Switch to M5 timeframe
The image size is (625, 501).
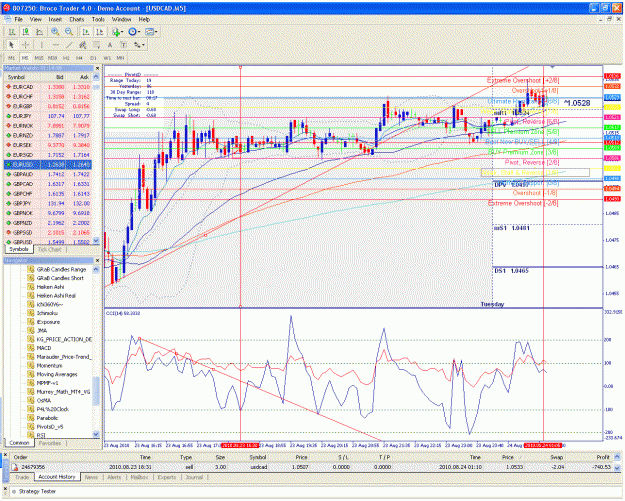25,58
